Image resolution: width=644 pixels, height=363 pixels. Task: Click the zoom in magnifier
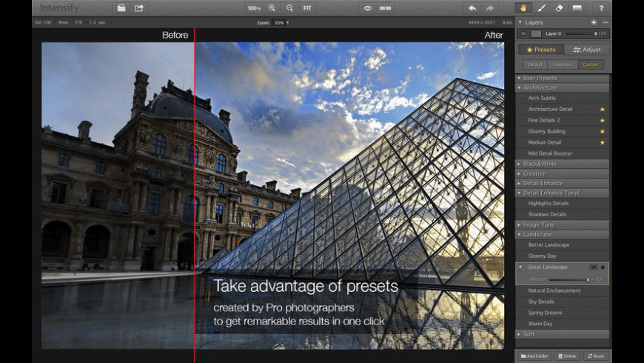point(272,8)
